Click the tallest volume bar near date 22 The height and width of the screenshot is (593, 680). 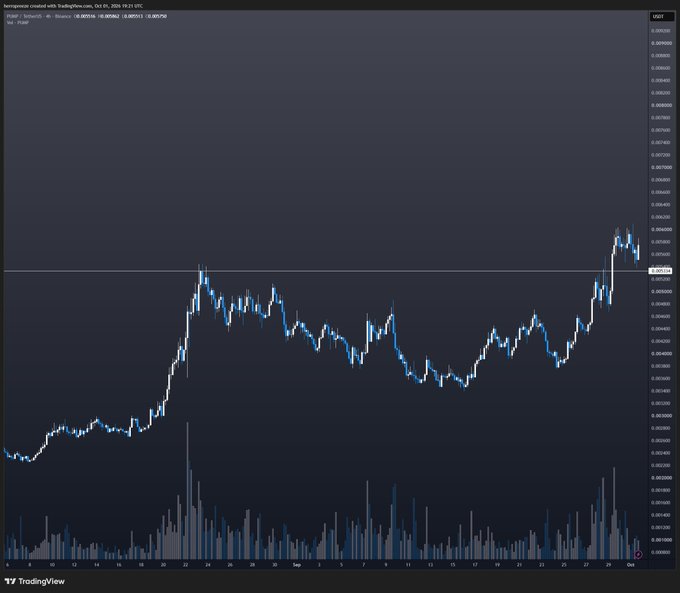(x=187, y=490)
